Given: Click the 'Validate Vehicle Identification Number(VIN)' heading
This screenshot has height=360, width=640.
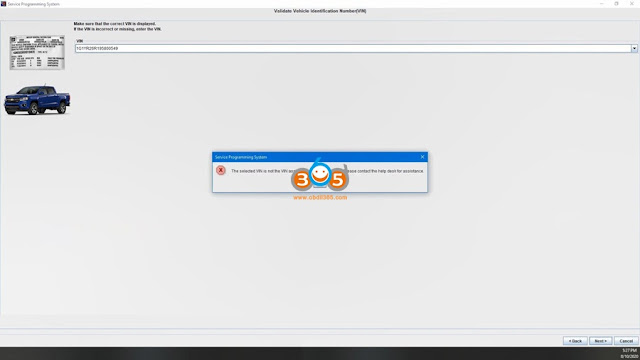Looking at the screenshot, I should 320,11.
